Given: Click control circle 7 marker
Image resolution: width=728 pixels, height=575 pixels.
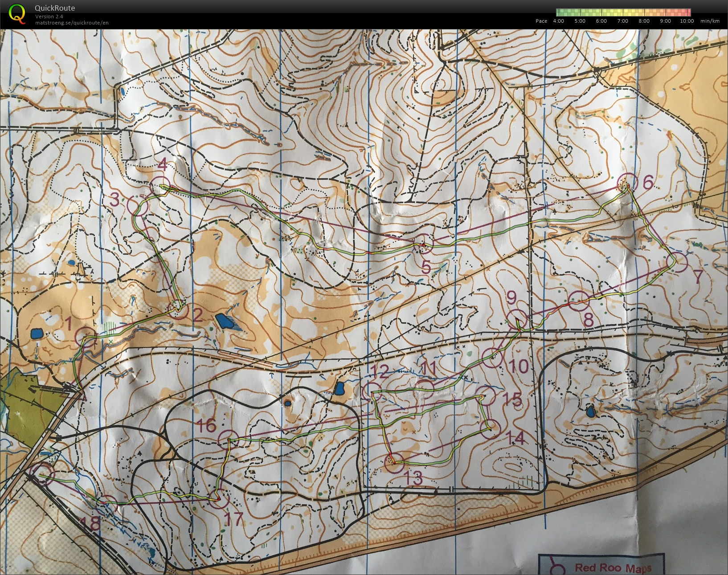Looking at the screenshot, I should tap(678, 262).
